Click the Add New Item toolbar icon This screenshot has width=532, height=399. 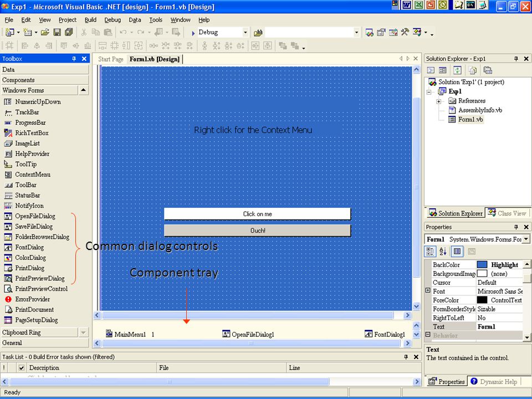pyautogui.click(x=28, y=32)
